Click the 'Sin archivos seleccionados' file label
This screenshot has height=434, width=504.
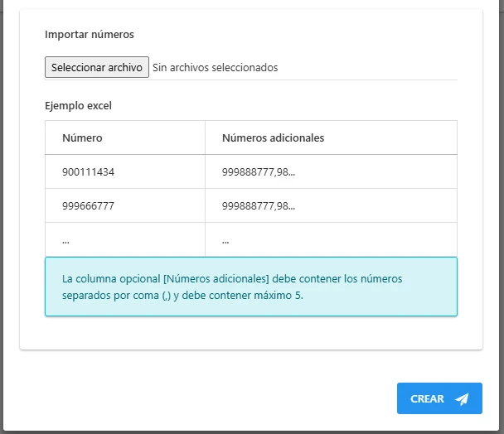tap(215, 67)
